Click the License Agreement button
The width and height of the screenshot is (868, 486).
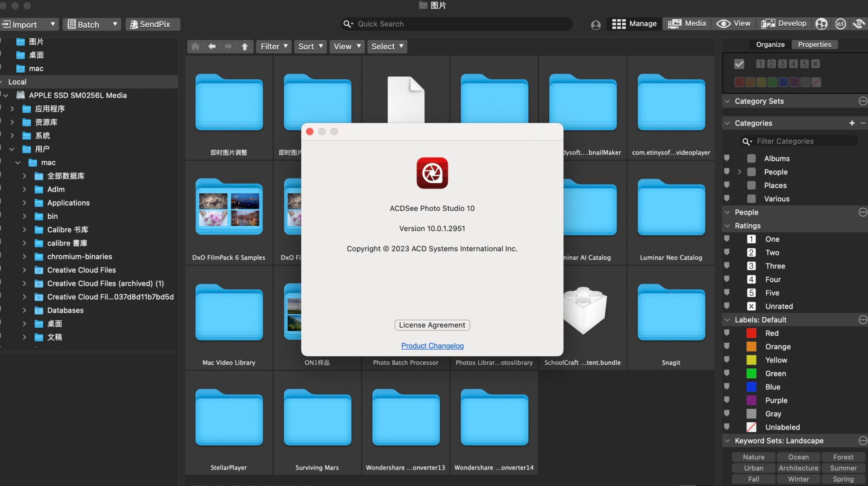pos(432,325)
